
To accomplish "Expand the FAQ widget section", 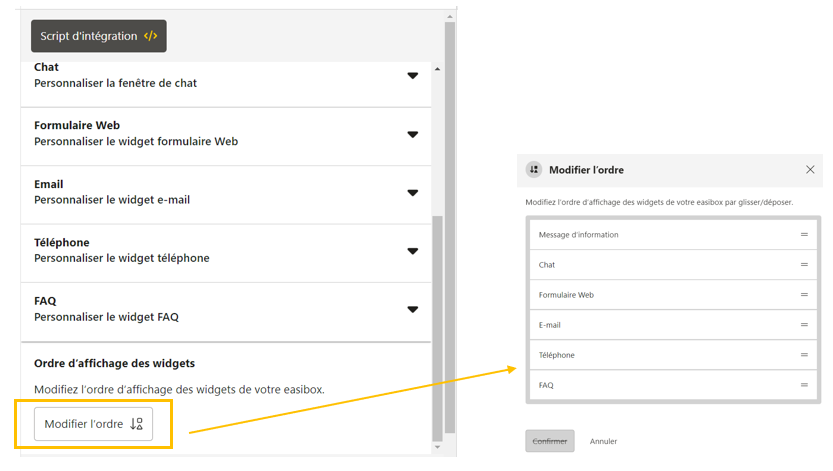I will tap(412, 309).
